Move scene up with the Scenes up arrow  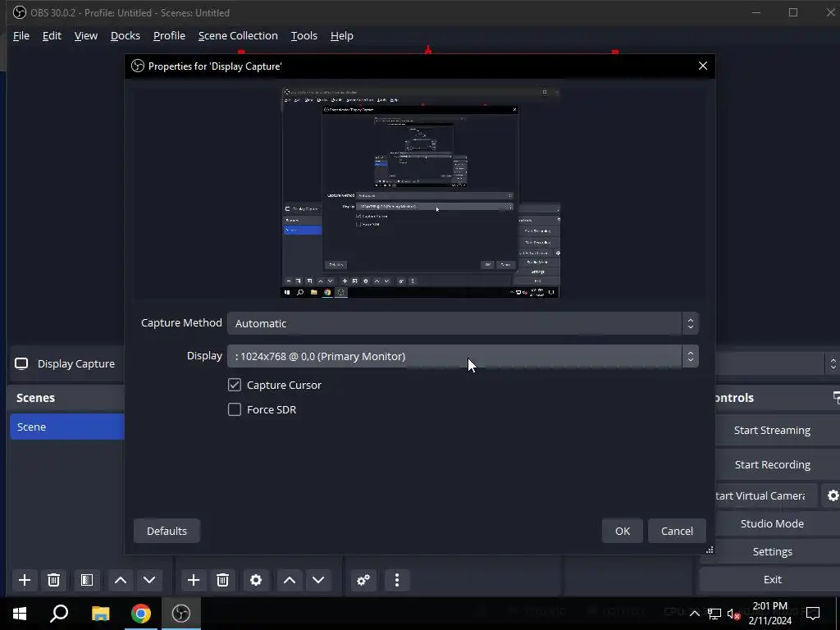click(121, 580)
